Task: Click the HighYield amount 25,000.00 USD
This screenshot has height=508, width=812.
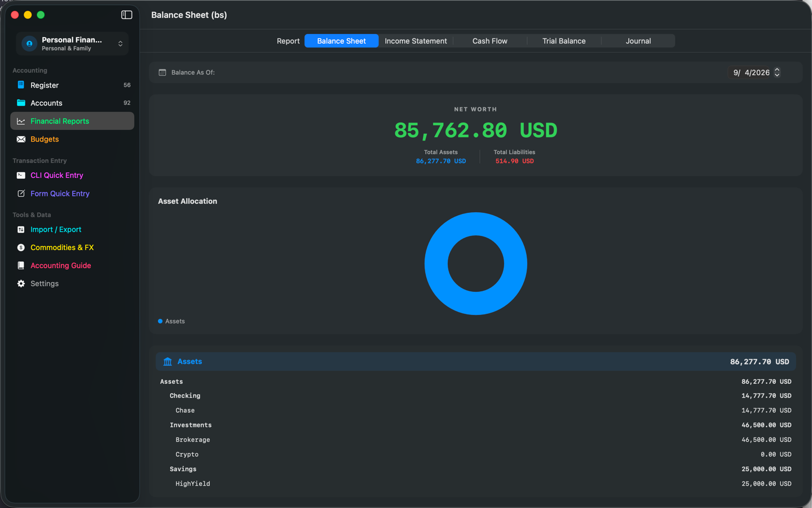Action: point(766,484)
